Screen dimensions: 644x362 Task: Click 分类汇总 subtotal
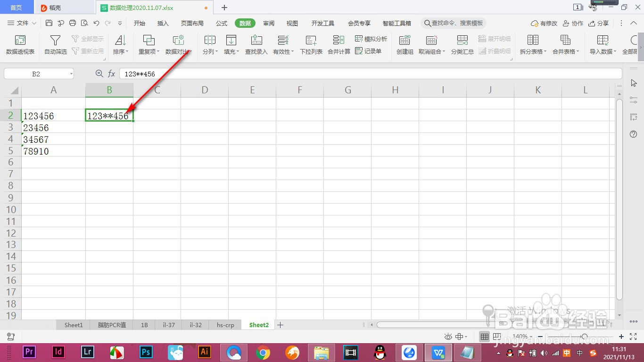click(x=462, y=45)
